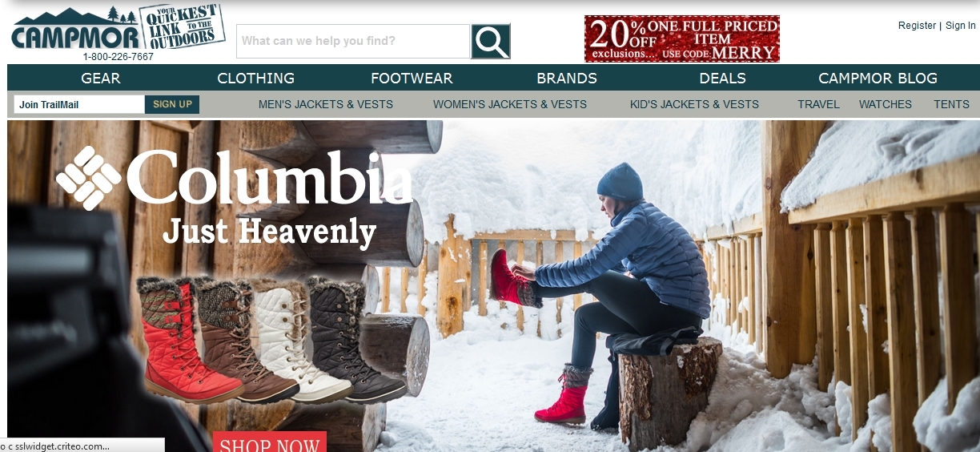Click the Register link

(917, 26)
